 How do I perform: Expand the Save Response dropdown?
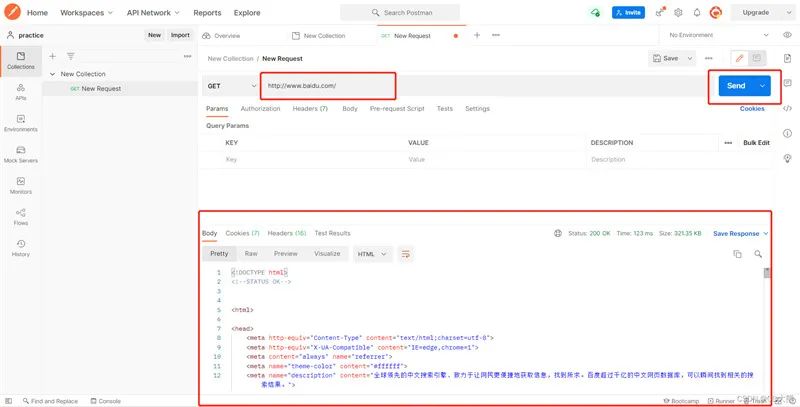[x=765, y=234]
